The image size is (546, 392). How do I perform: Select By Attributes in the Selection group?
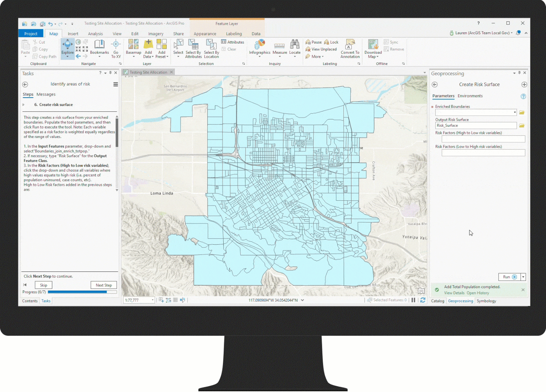point(193,49)
